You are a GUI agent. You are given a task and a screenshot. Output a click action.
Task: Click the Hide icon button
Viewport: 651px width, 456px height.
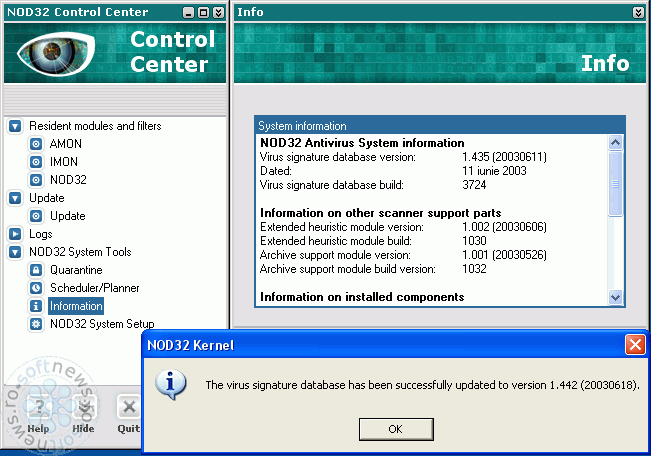point(84,407)
